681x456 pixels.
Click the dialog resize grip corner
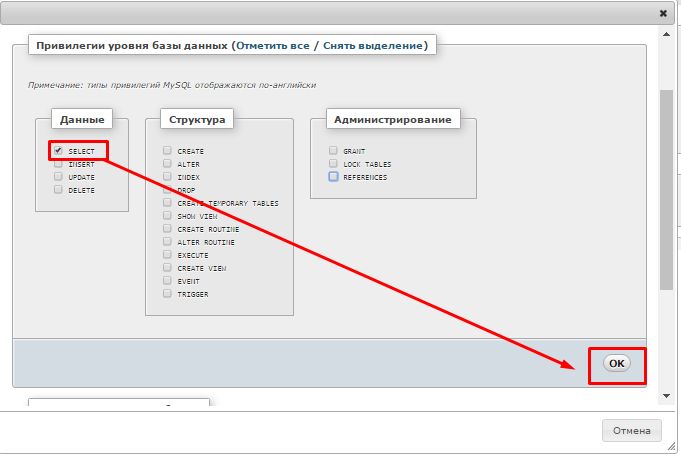tap(672, 446)
